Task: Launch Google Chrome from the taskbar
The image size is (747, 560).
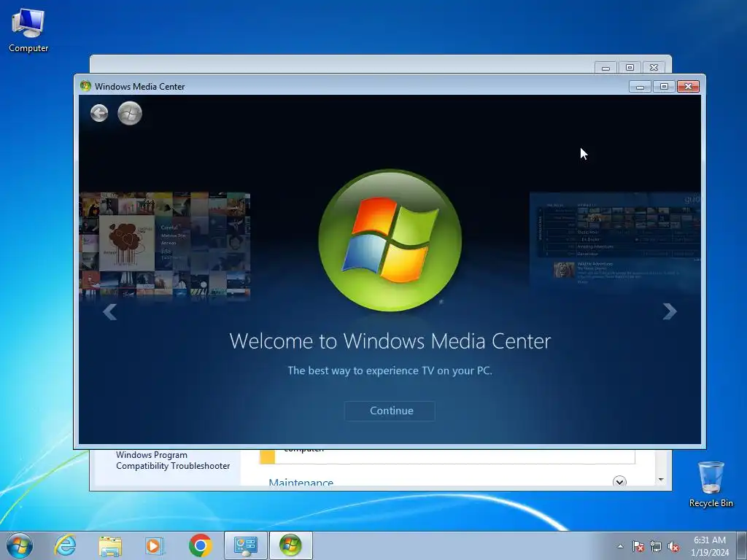Action: click(200, 545)
